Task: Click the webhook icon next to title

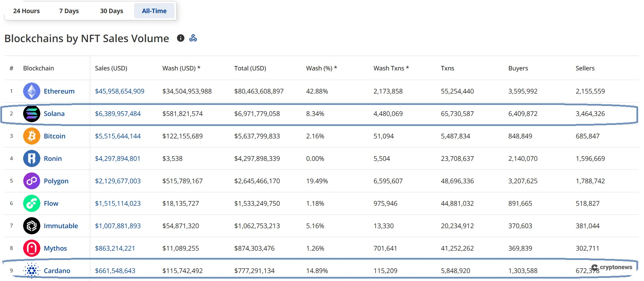Action: point(193,38)
